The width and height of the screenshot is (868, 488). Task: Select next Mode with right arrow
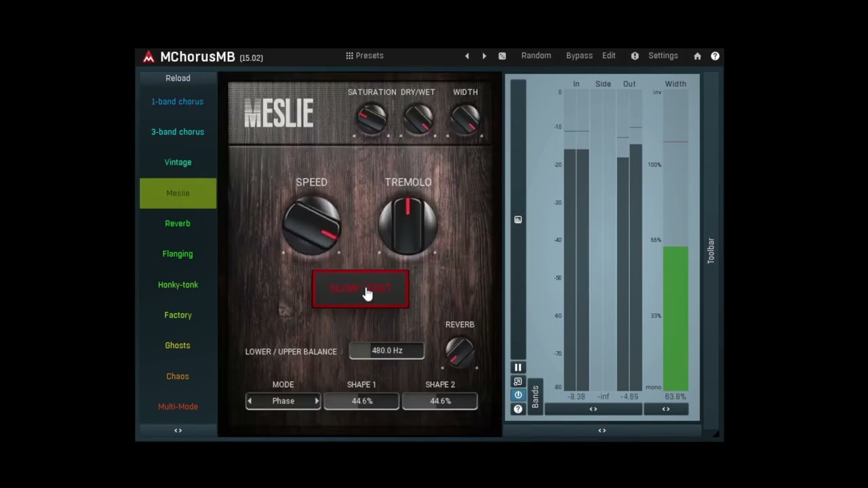click(x=316, y=401)
